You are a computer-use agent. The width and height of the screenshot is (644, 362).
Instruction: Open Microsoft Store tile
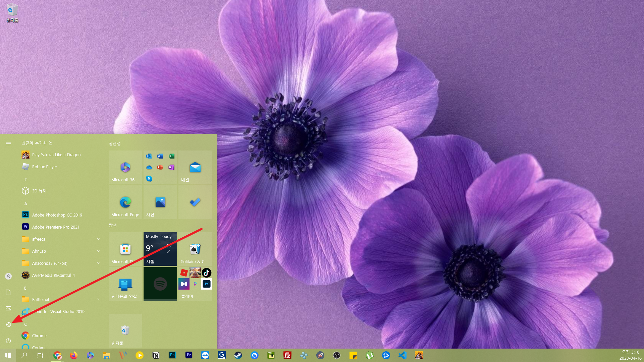[125, 249]
